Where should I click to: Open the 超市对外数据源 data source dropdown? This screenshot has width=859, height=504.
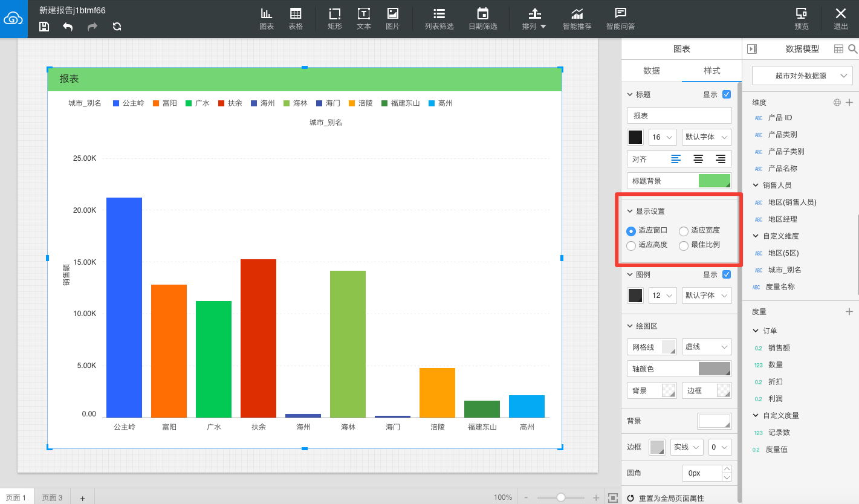[x=803, y=76]
